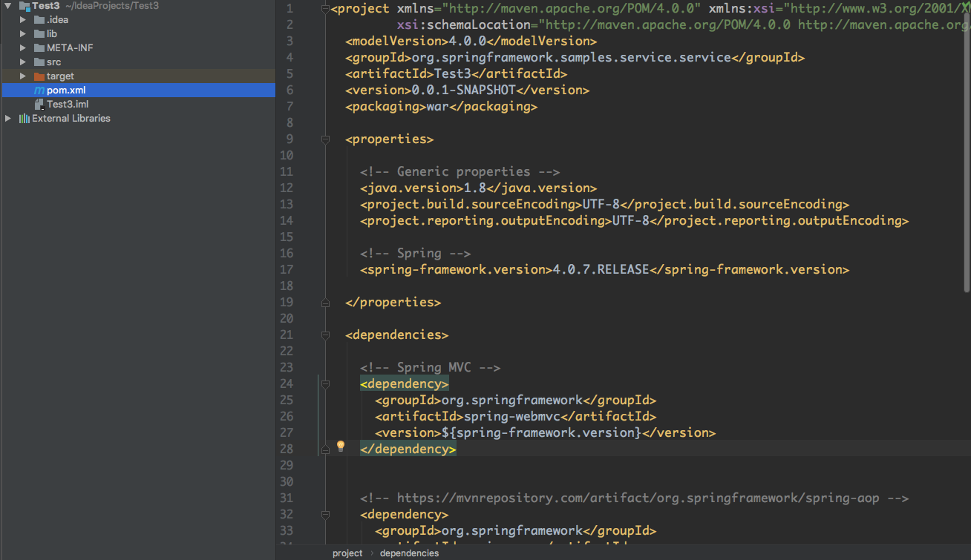Fold the dependency block at line 32
The image size is (971, 560).
tap(325, 514)
